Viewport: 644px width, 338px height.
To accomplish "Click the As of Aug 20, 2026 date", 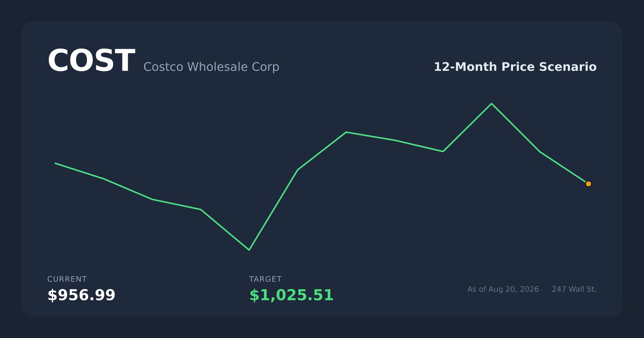I will [x=503, y=289].
